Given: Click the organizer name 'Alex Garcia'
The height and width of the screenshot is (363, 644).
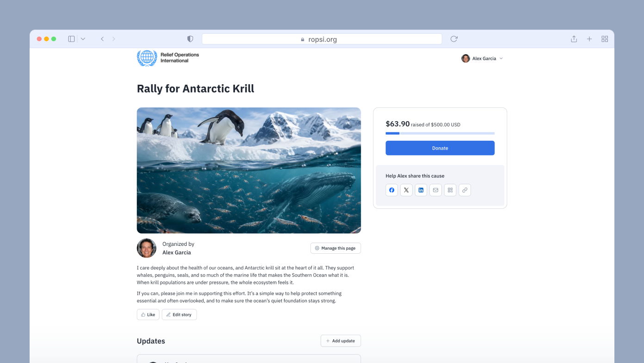Looking at the screenshot, I should point(177,253).
